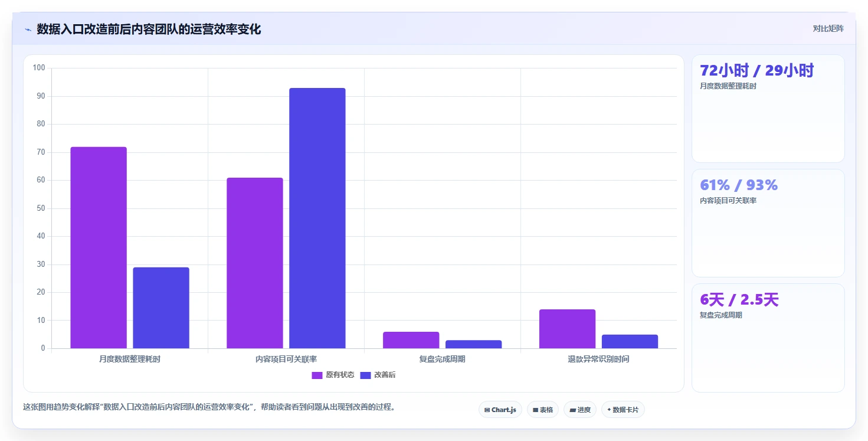Viewport: 868px width, 441px height.
Task: Click the blue bar for 复盘完成周期
Action: tap(474, 344)
